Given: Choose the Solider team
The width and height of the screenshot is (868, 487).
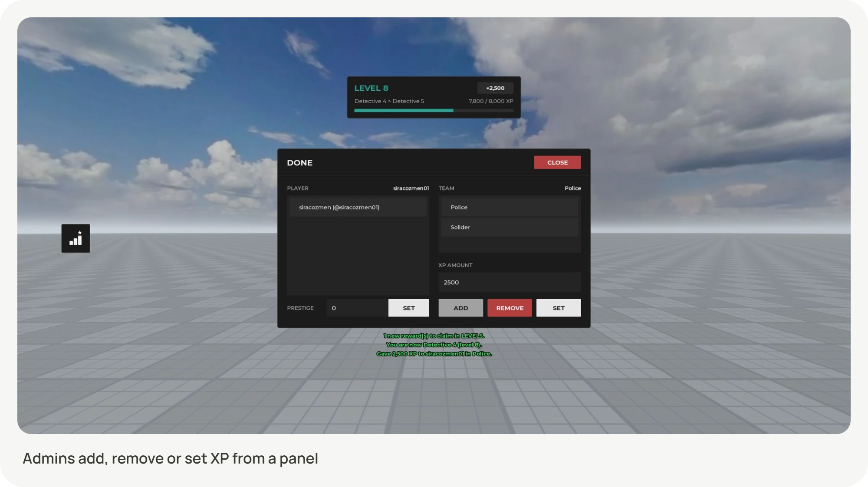Looking at the screenshot, I should pyautogui.click(x=510, y=227).
